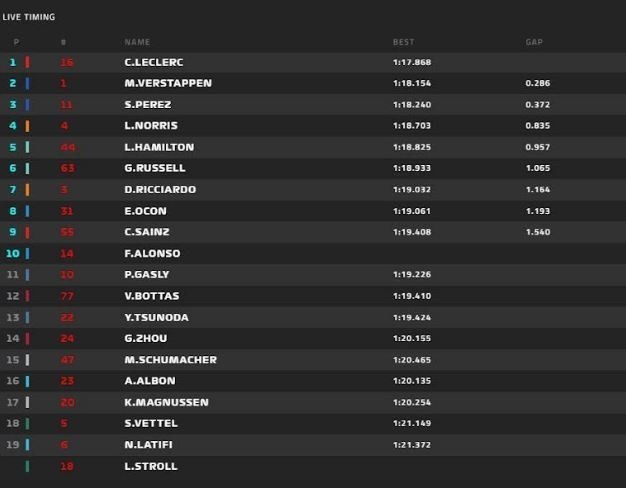Click car number 18 for L.STROLL

(x=67, y=466)
